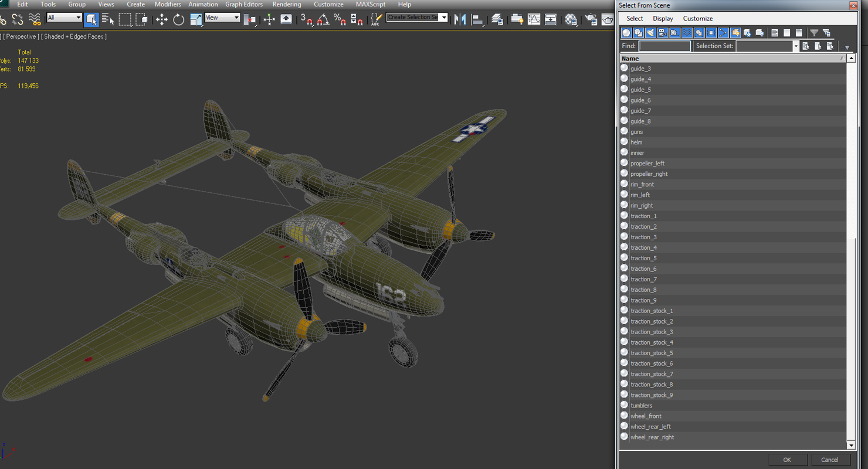The height and width of the screenshot is (469, 868).
Task: Open the Schematic View
Action: pyautogui.click(x=551, y=19)
